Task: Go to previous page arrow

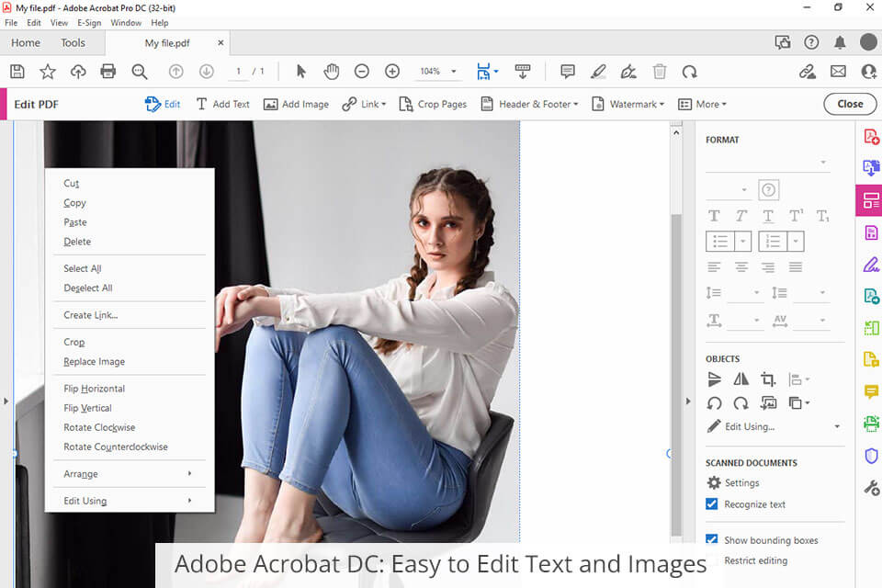Action: (x=176, y=72)
